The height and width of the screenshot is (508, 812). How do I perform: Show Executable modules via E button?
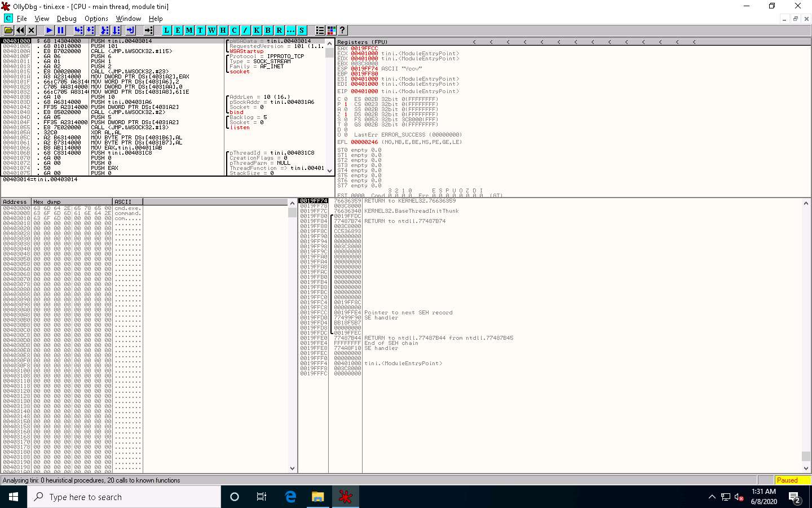tap(178, 30)
